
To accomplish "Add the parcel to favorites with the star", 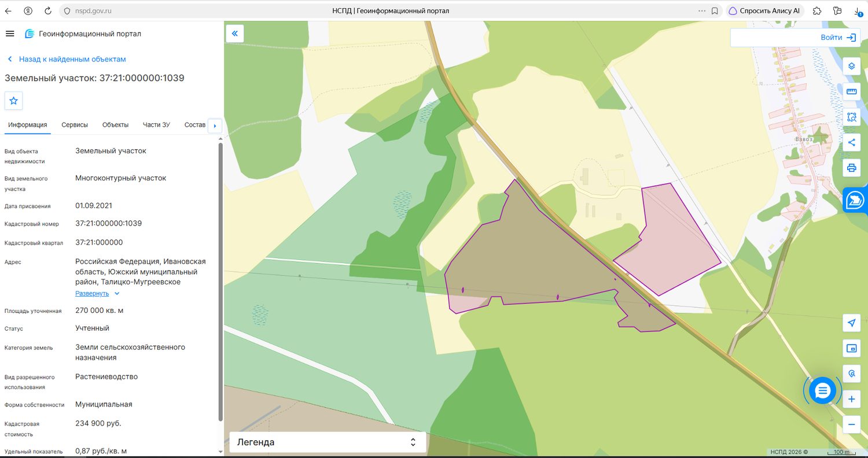I will coord(14,101).
